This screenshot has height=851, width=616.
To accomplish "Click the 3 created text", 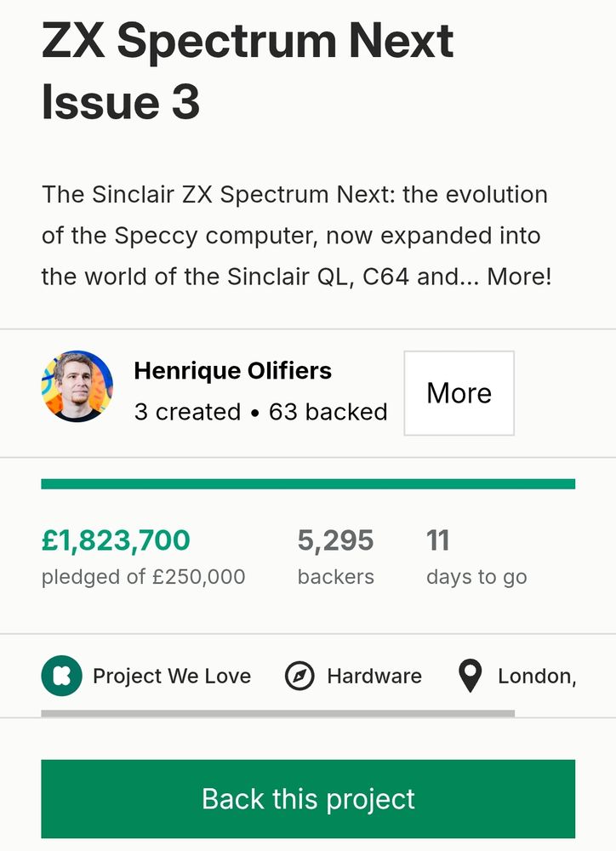I will click(x=187, y=412).
